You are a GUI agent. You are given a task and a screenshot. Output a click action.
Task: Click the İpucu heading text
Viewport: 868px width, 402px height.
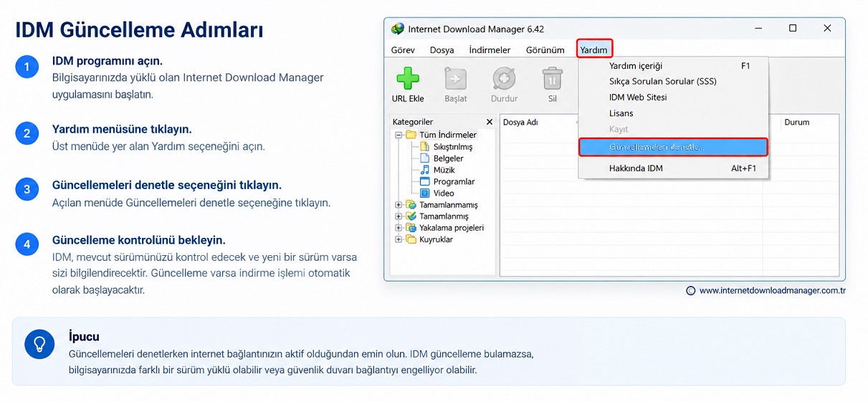pos(84,337)
